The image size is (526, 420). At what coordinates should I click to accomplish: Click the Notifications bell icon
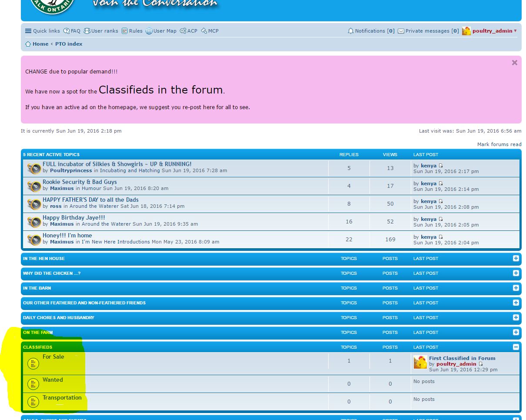[351, 31]
